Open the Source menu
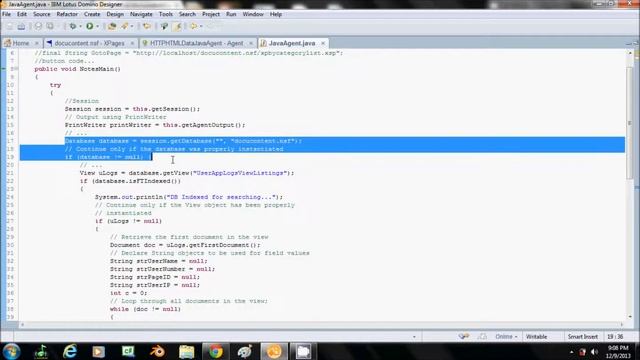 coord(42,14)
